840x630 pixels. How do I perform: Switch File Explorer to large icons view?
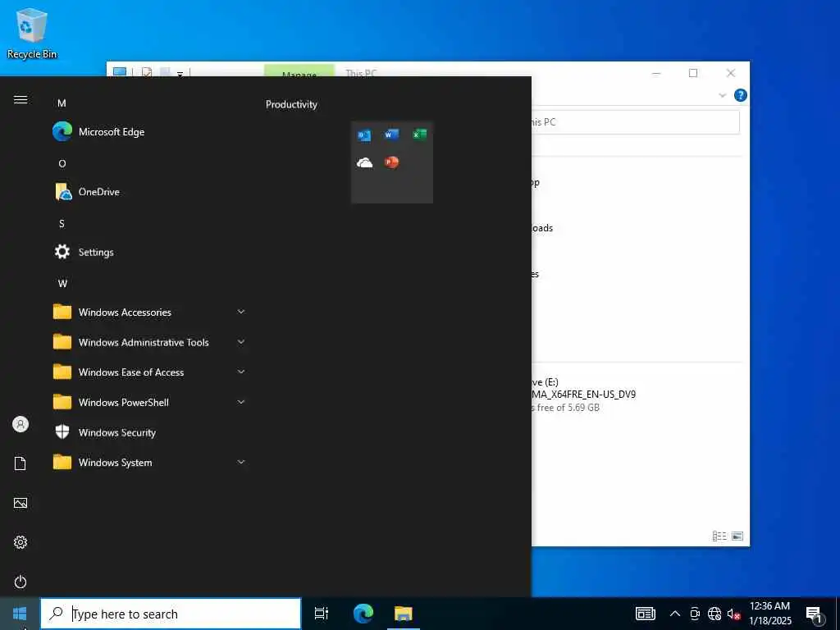pyautogui.click(x=737, y=536)
